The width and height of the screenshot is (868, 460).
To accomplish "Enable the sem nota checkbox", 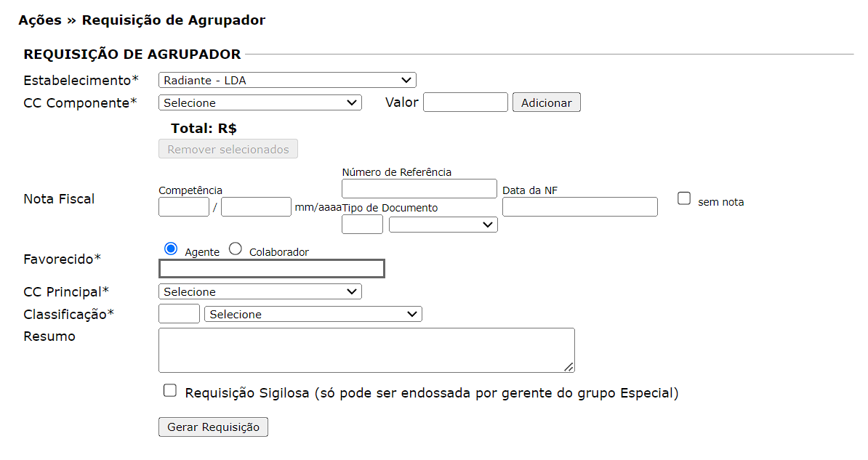I will pyautogui.click(x=684, y=198).
